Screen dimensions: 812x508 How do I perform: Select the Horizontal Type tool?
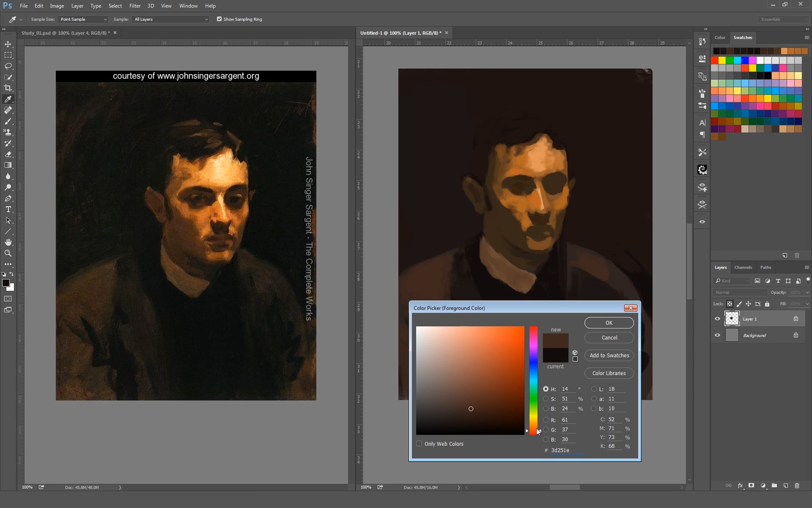(x=8, y=210)
